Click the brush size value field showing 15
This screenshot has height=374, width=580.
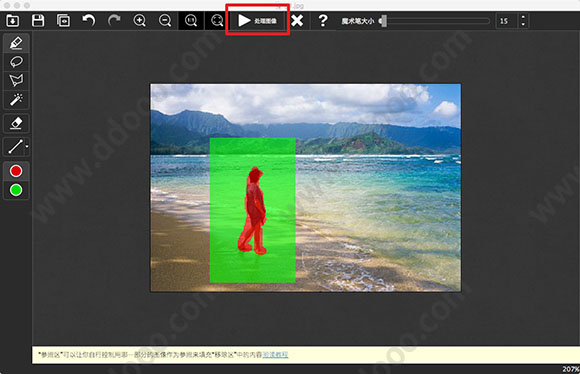506,21
